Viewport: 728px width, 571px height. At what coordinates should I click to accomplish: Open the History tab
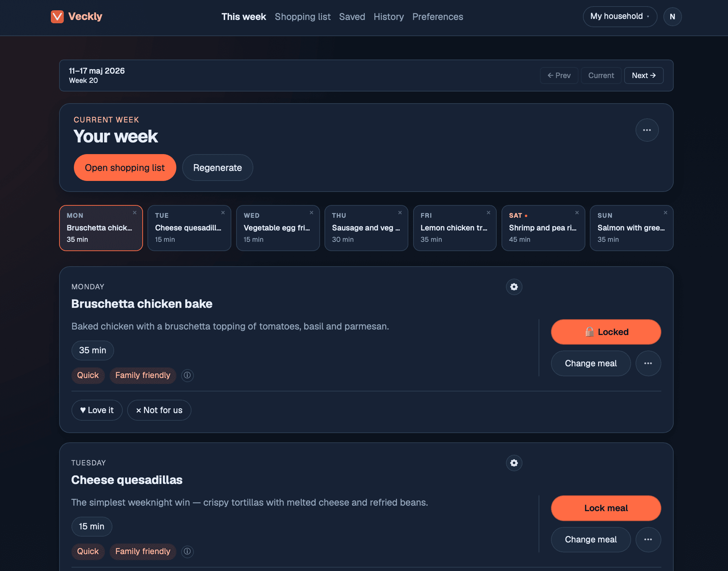coord(389,17)
